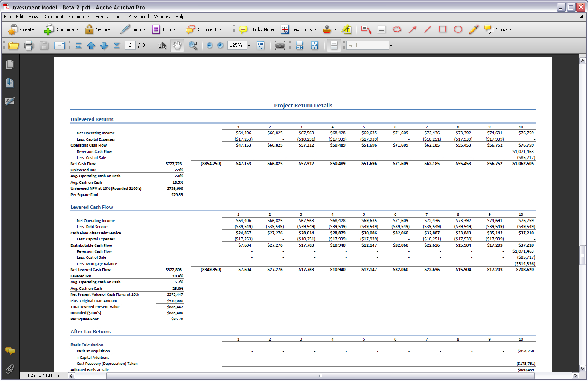Toggle the Pages thumbnail panel

[9, 64]
